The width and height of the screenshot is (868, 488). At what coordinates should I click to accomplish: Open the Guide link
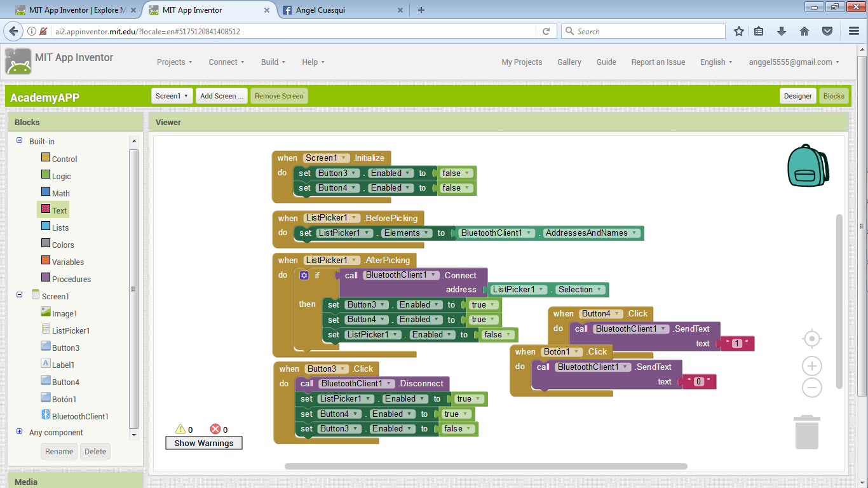coord(606,62)
